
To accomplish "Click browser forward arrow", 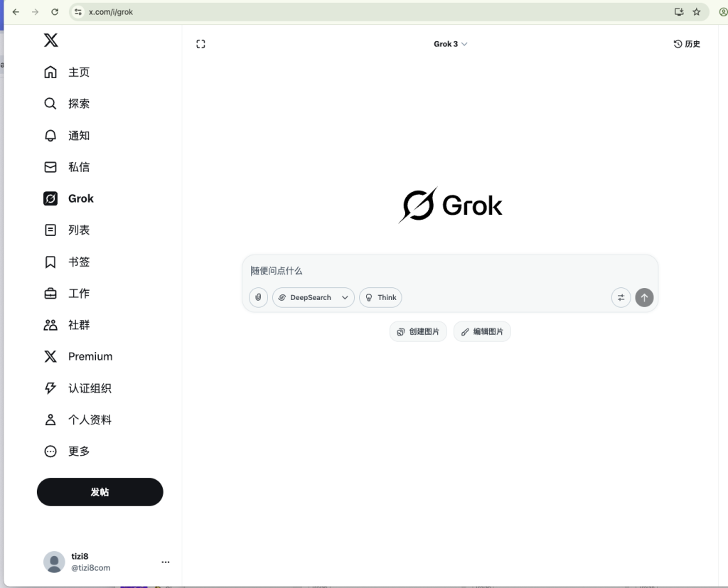I will pyautogui.click(x=36, y=12).
